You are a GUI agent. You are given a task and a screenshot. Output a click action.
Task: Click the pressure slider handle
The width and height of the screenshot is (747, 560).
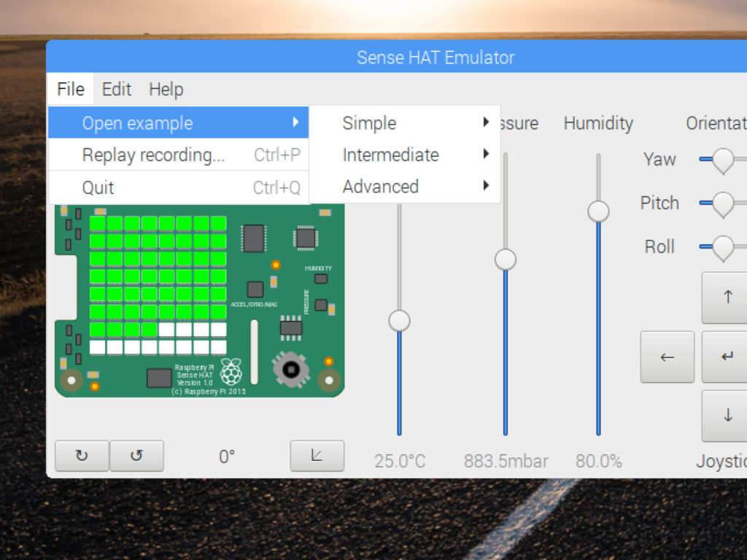506,260
